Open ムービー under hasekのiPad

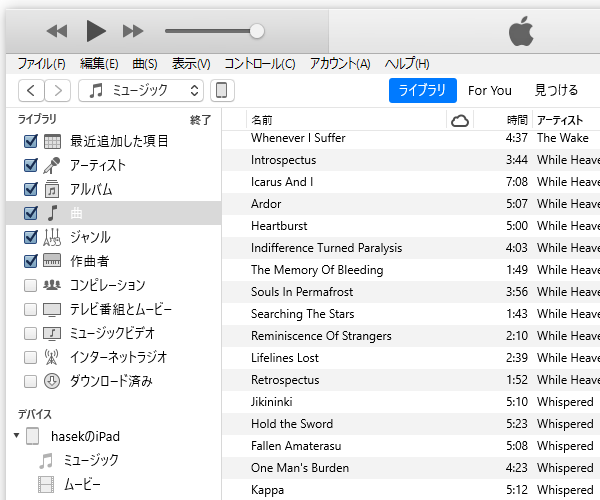pyautogui.click(x=82, y=484)
